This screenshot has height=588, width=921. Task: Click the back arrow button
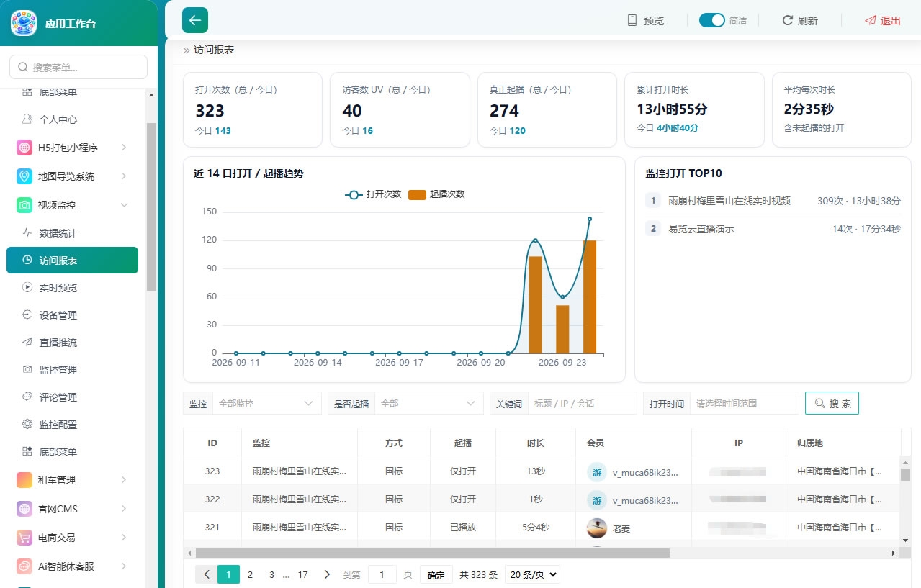click(195, 20)
